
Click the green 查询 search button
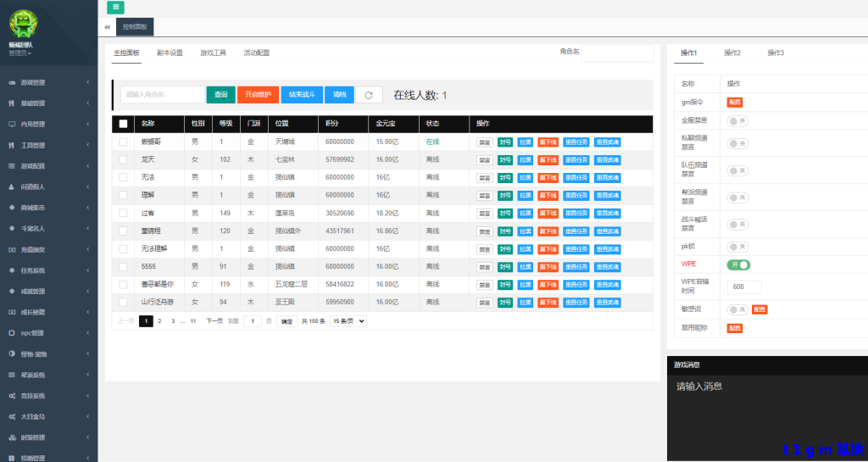coord(220,95)
